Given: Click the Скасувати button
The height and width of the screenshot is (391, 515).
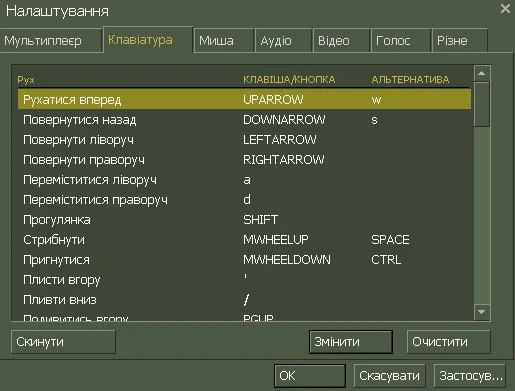Looking at the screenshot, I should [389, 376].
